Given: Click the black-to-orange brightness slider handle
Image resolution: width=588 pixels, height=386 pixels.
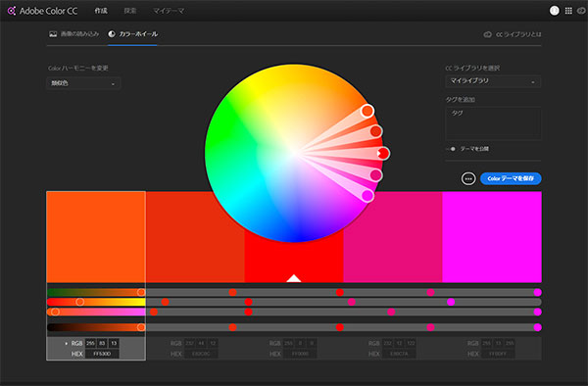Looking at the screenshot, I should 141,327.
